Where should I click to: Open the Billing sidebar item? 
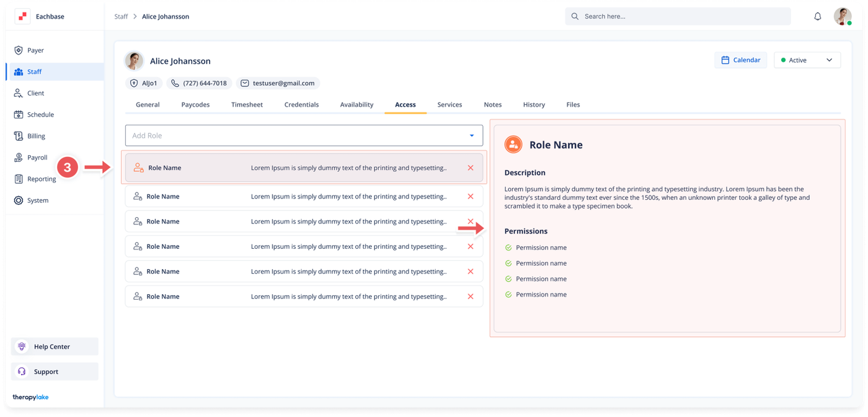pyautogui.click(x=36, y=136)
